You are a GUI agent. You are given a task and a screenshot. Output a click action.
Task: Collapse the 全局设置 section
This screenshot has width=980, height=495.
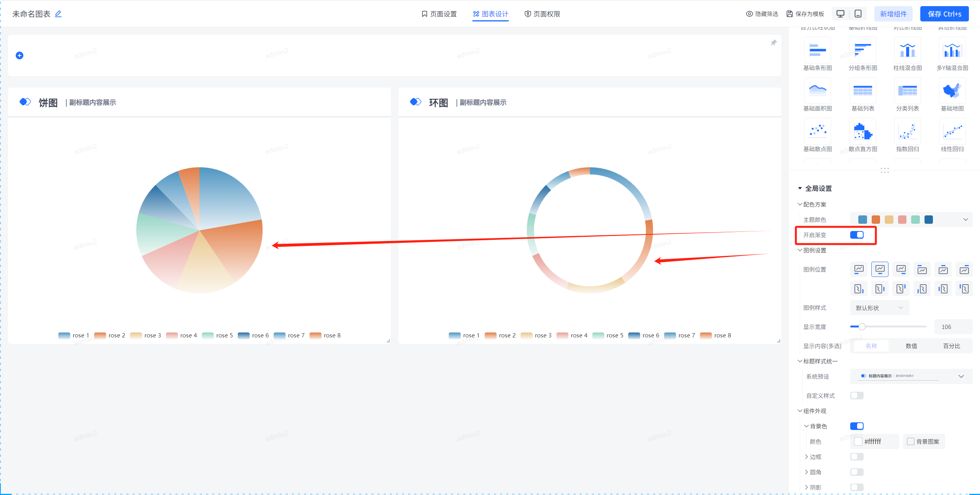click(800, 188)
